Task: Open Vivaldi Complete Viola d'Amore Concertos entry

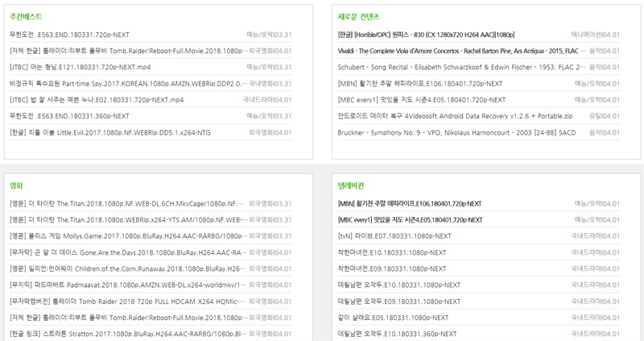Action: [460, 51]
